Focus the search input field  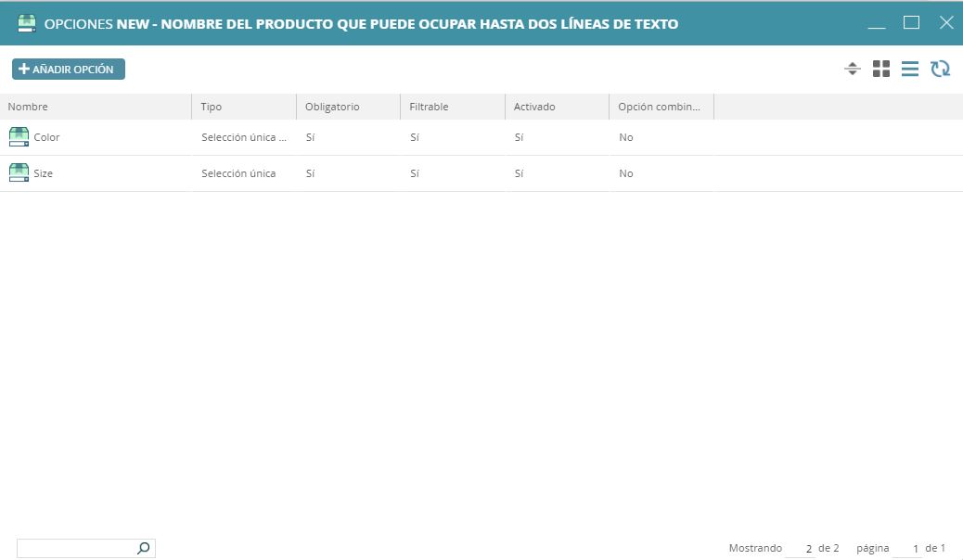coord(76,548)
